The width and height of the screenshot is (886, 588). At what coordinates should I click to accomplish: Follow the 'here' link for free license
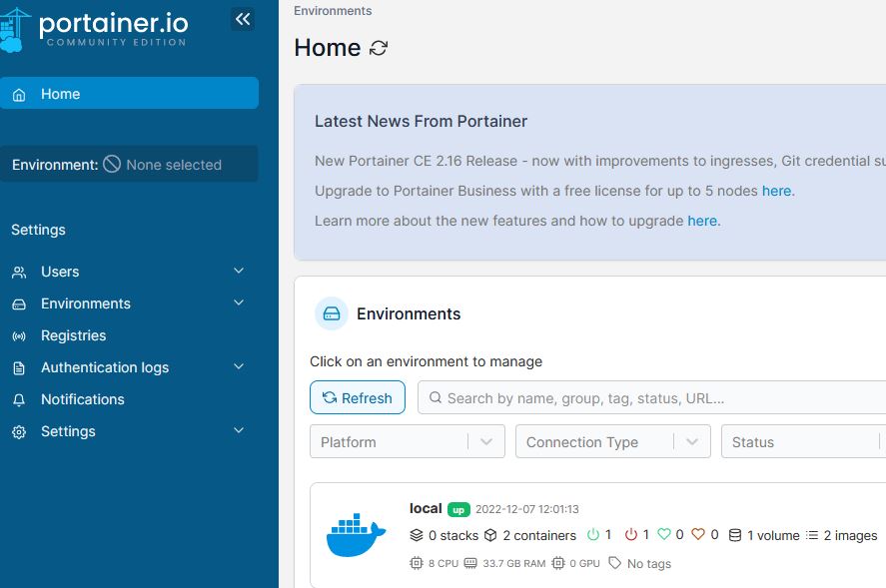pyautogui.click(x=776, y=191)
